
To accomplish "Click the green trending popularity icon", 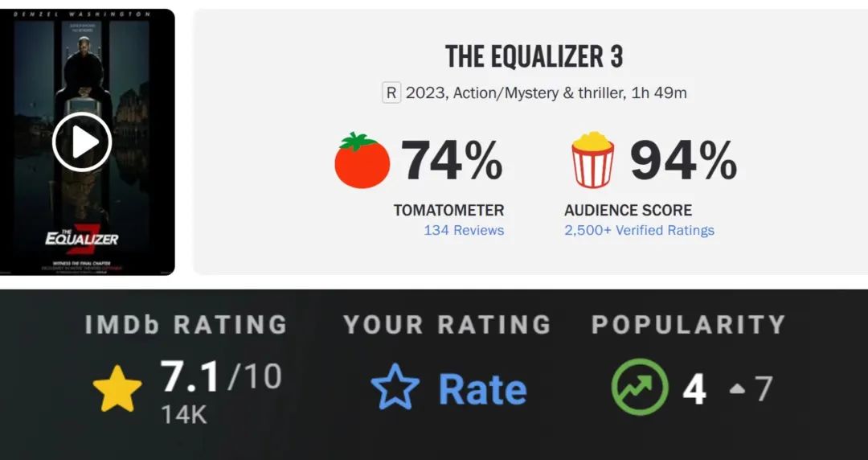I will pos(639,387).
